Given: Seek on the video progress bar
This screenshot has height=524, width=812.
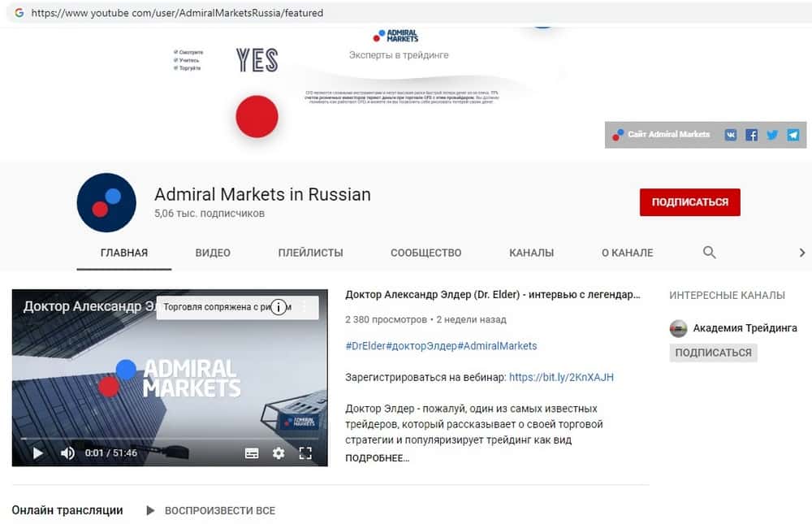Looking at the screenshot, I should (x=170, y=439).
